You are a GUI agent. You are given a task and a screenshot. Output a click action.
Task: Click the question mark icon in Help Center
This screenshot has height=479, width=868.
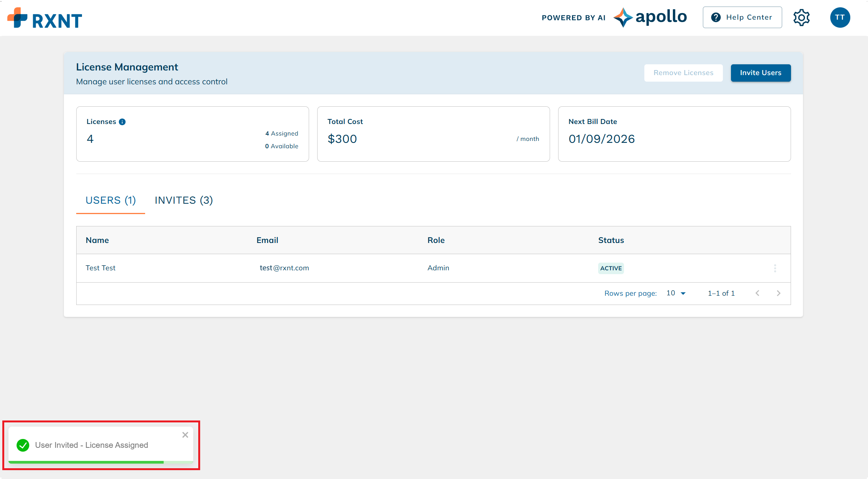[716, 17]
